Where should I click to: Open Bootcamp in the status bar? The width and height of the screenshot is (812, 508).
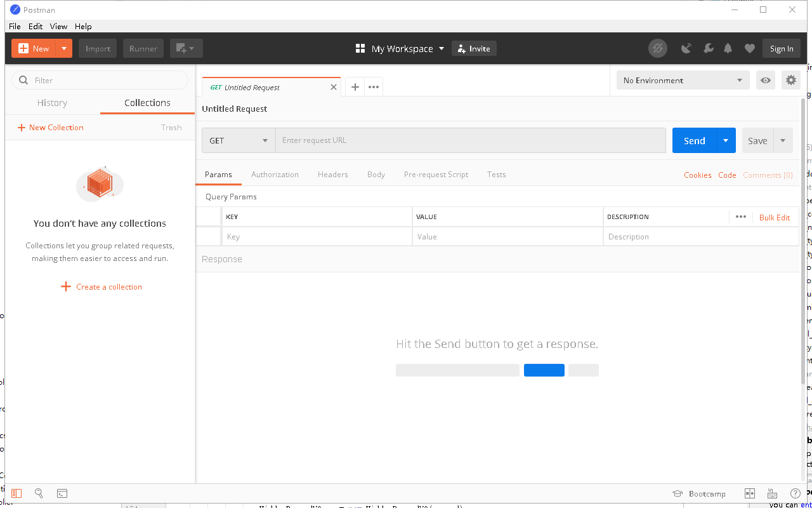click(x=699, y=493)
